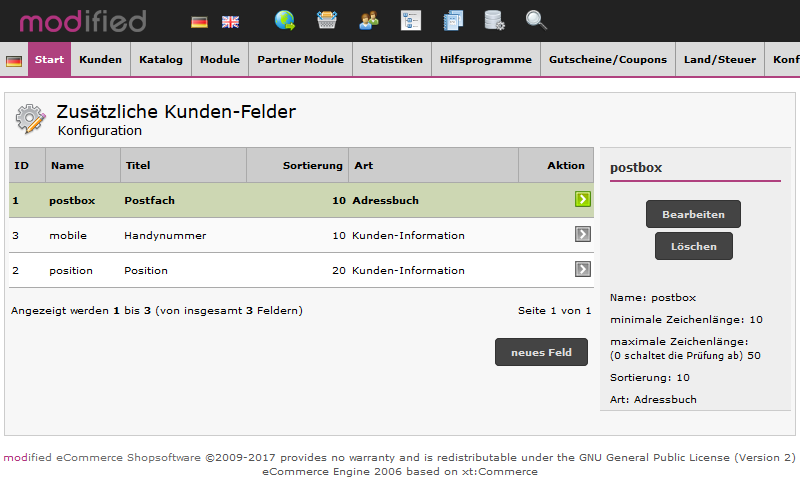Open the customers people icon

pos(369,20)
